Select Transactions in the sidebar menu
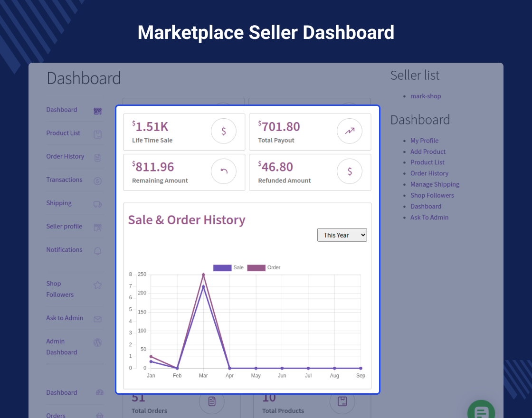The height and width of the screenshot is (418, 532). (x=64, y=180)
